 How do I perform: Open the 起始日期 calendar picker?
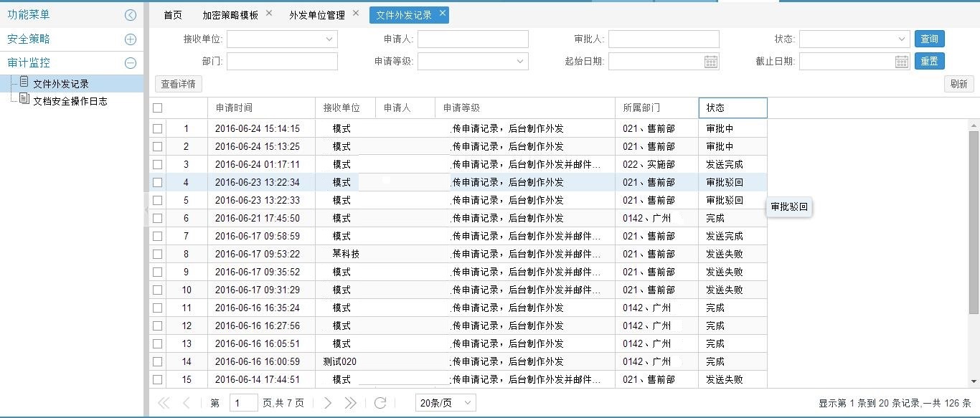click(x=710, y=61)
